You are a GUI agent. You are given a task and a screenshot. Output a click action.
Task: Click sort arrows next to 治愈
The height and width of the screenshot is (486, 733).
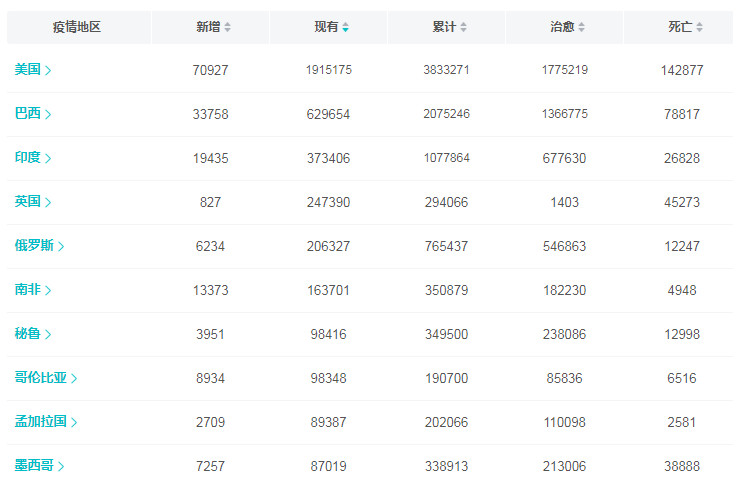[x=581, y=28]
